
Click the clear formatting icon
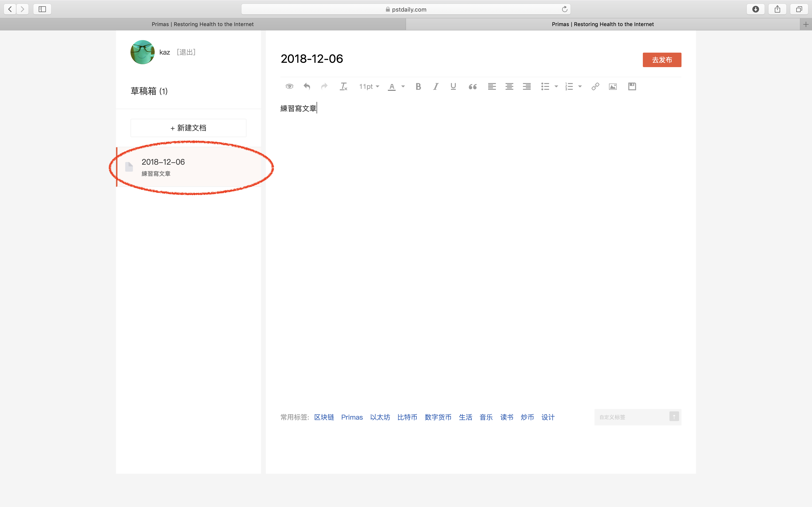(343, 86)
